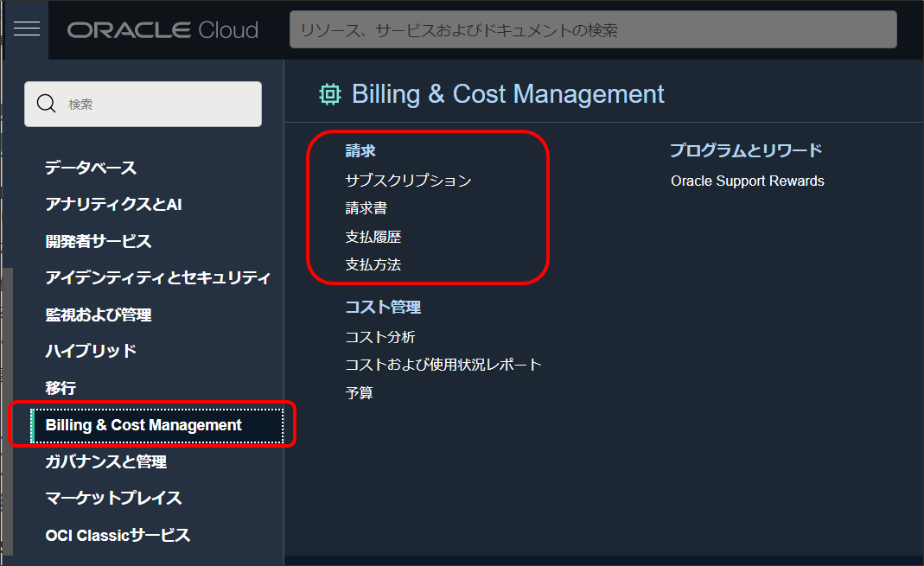This screenshot has height=566, width=924.
Task: Select 監視および管理 category
Action: pos(99,315)
